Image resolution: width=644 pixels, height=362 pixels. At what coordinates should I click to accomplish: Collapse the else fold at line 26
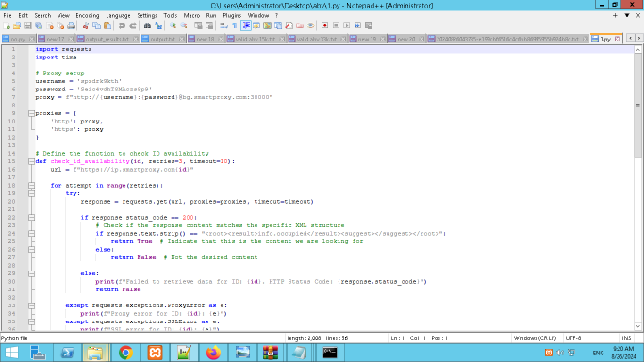tap(32, 250)
